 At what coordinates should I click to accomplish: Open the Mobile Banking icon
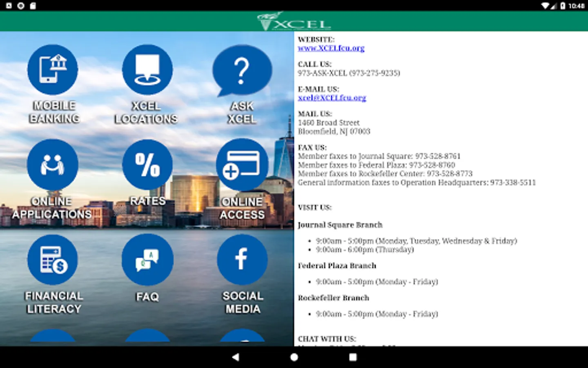pos(53,70)
